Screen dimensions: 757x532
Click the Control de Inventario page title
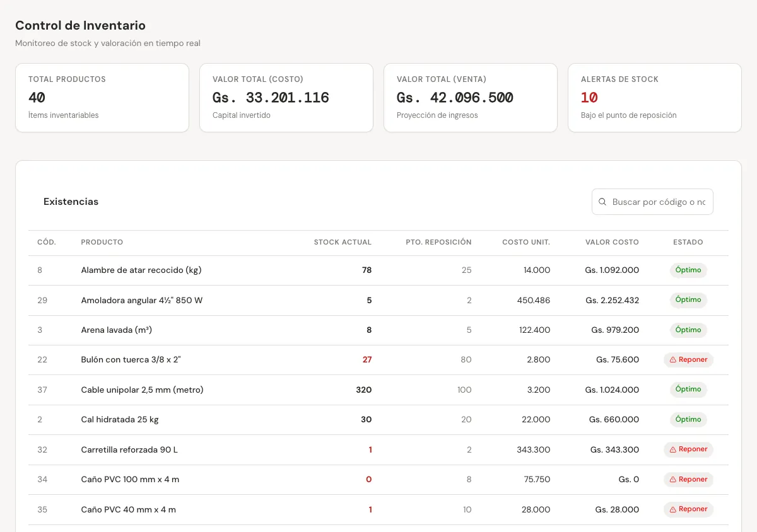(80, 26)
